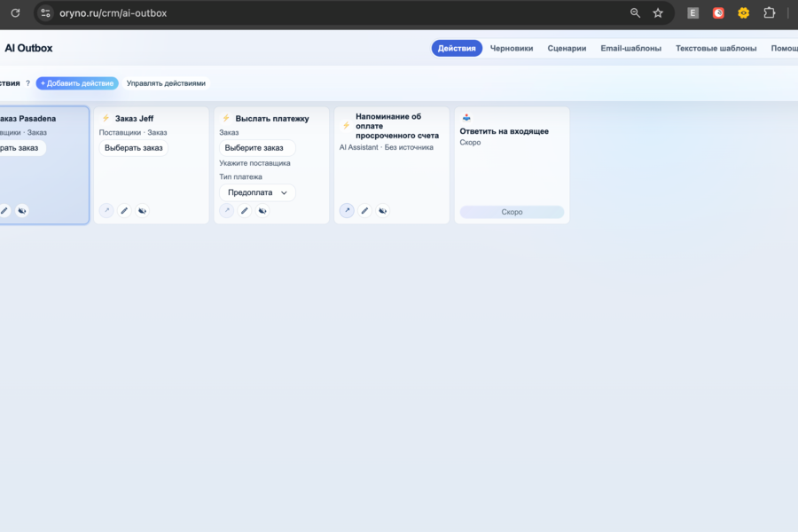Edit Выслать платежку with pencil icon

click(245, 210)
